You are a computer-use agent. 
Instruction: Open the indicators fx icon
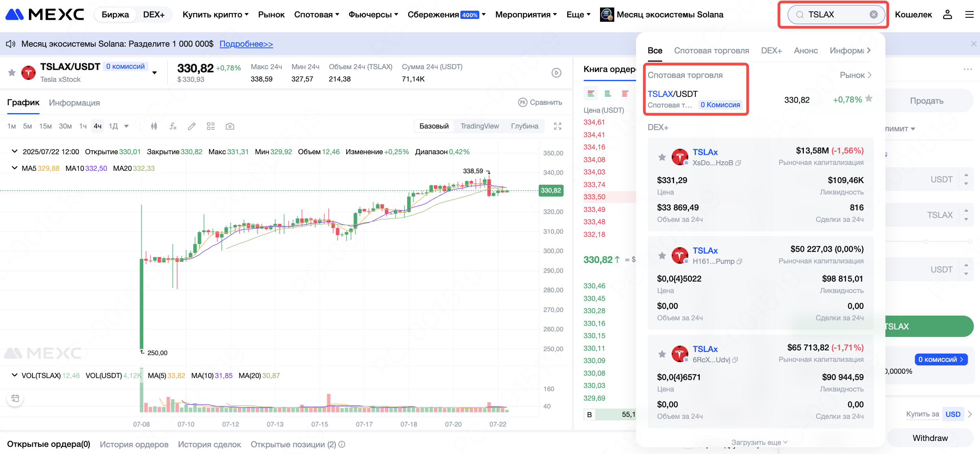[x=173, y=126]
